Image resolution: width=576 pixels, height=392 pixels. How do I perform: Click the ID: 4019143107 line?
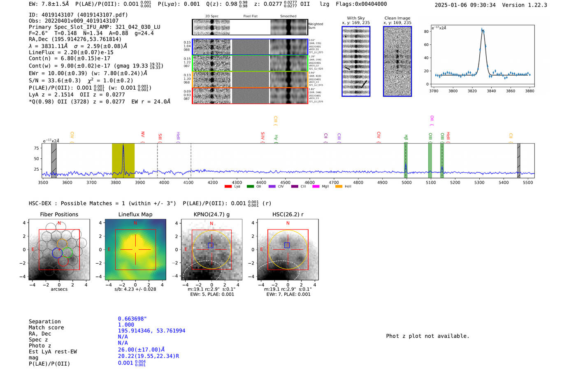[78, 15]
